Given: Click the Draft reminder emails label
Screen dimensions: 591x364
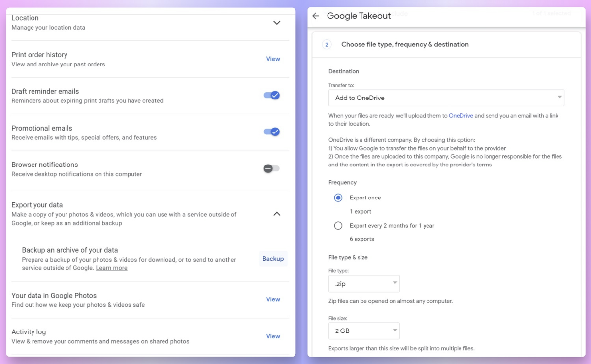Looking at the screenshot, I should tap(45, 91).
